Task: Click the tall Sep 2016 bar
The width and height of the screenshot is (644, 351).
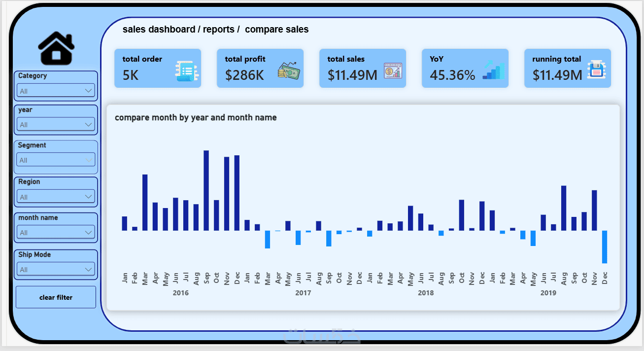Action: coord(206,190)
